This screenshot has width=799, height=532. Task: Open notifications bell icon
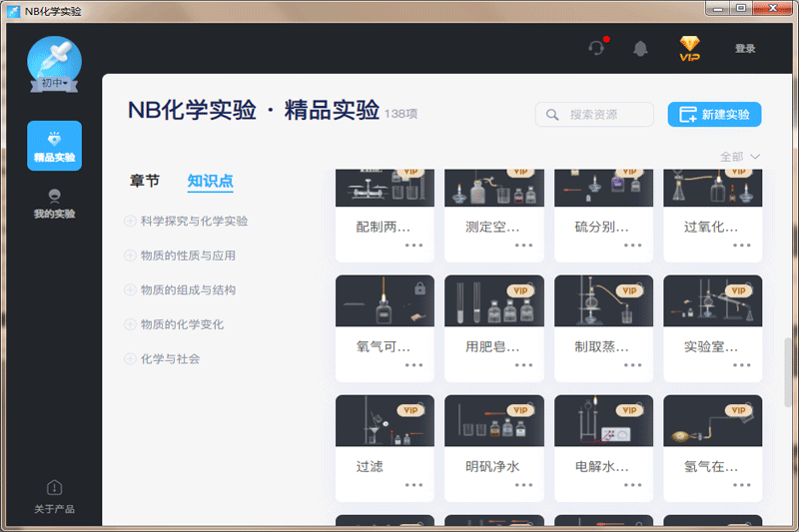point(640,48)
